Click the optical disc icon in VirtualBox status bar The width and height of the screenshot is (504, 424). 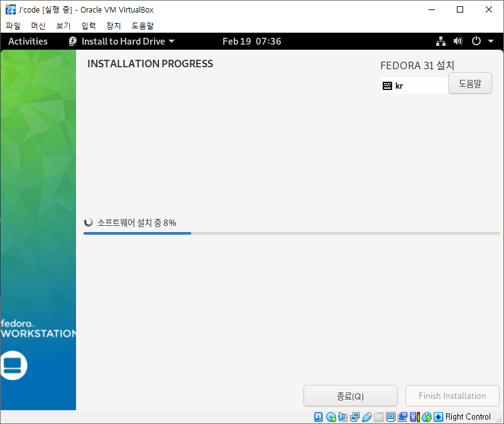[331, 417]
